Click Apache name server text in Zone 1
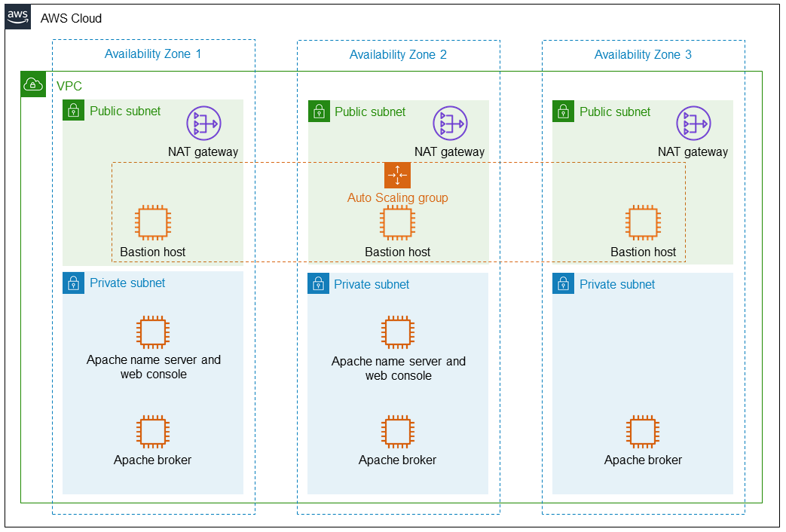Image resolution: width=786 pixels, height=532 pixels. [x=154, y=367]
